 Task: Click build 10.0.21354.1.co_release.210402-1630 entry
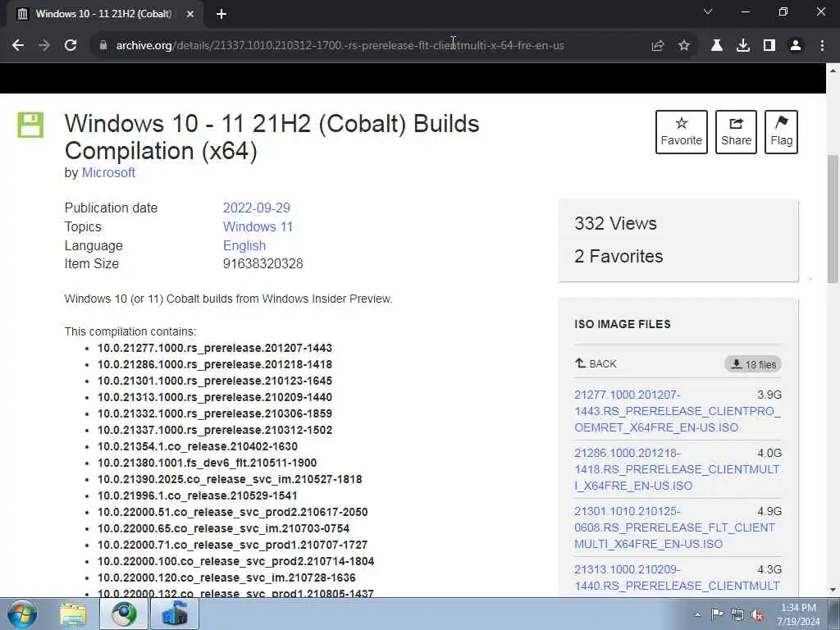[198, 446]
